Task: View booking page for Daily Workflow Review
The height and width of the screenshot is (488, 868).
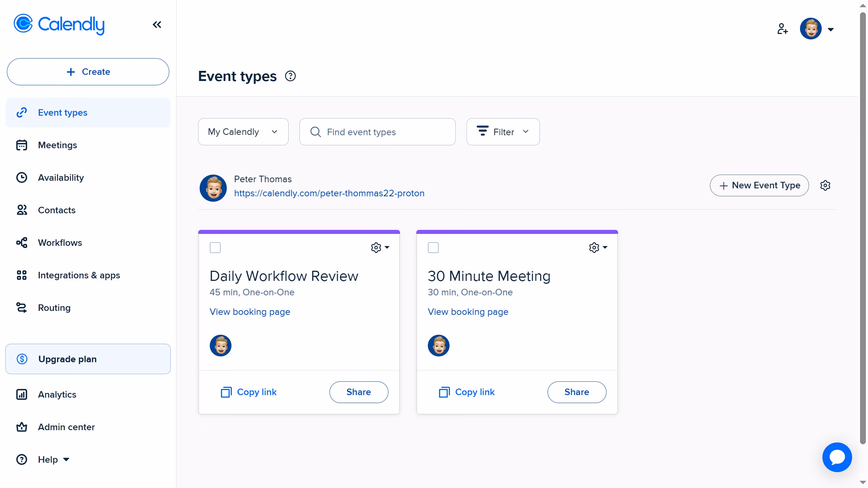Action: pyautogui.click(x=250, y=312)
